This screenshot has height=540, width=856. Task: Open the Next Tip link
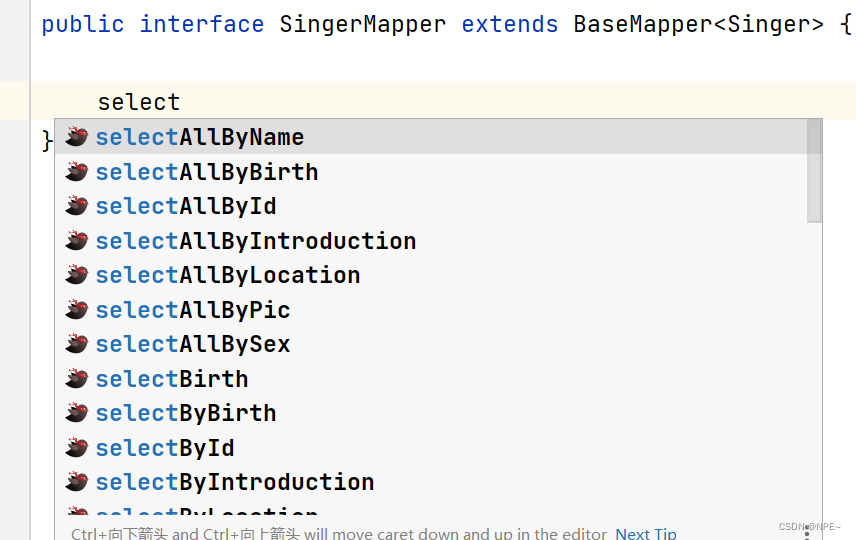(646, 533)
